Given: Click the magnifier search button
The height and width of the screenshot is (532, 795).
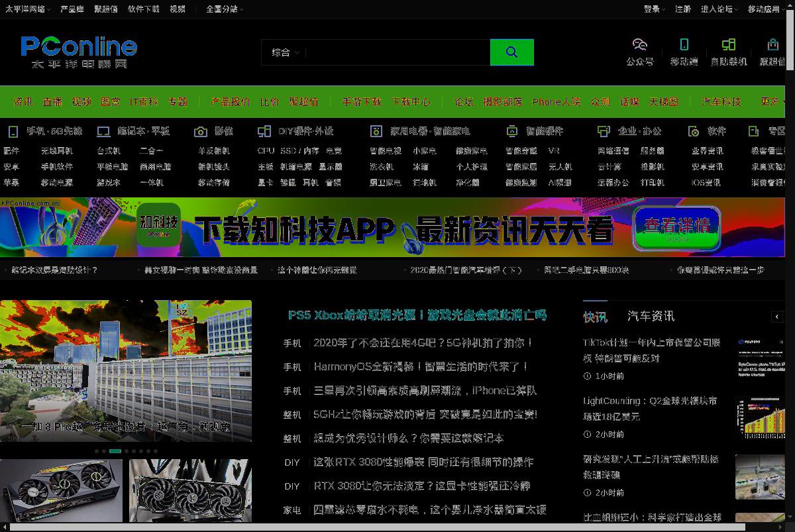Looking at the screenshot, I should coord(511,52).
